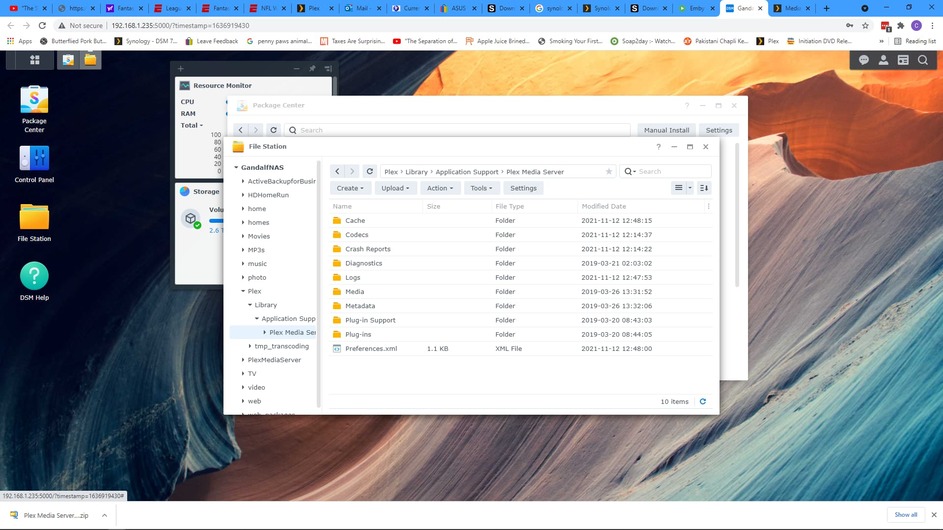Collapse the Plex folder tree node
The width and height of the screenshot is (943, 530).
(x=243, y=291)
